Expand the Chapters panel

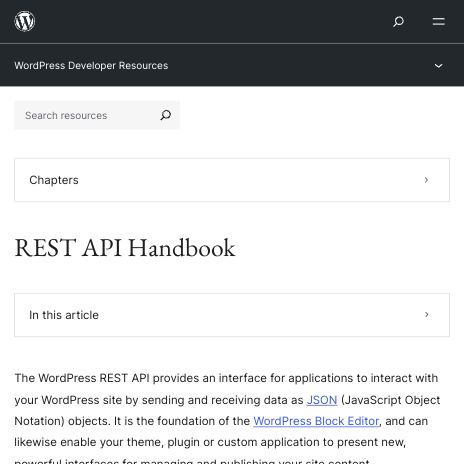232,180
